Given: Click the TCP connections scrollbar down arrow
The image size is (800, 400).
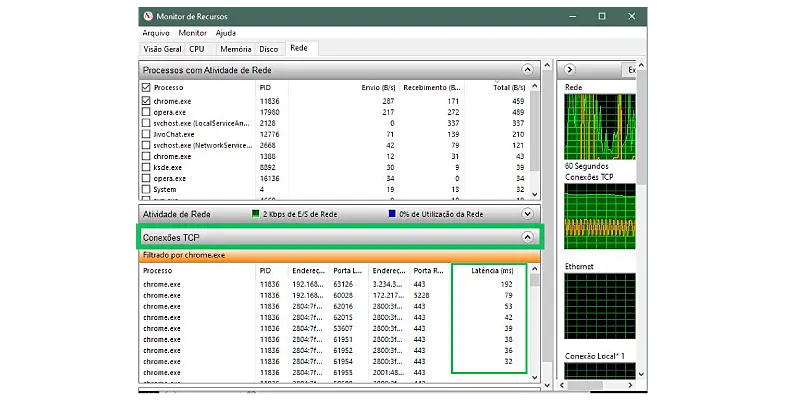Looking at the screenshot, I should point(535,378).
